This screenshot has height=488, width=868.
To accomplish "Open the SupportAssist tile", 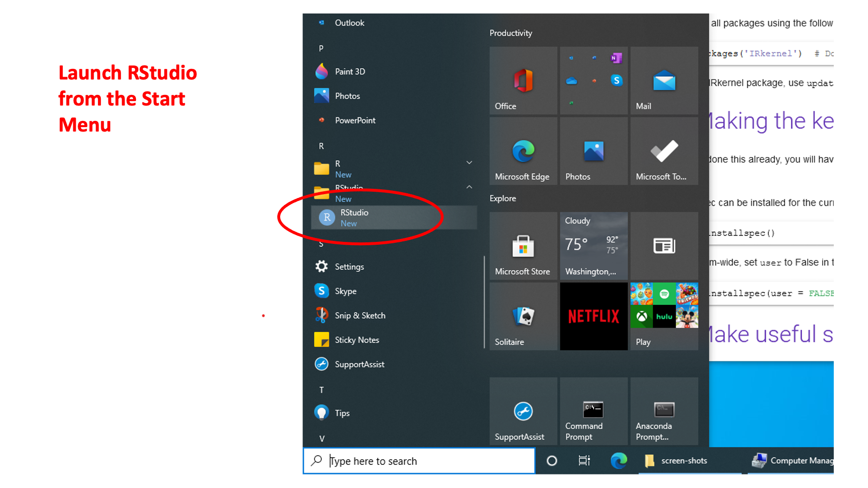I will coord(523,411).
